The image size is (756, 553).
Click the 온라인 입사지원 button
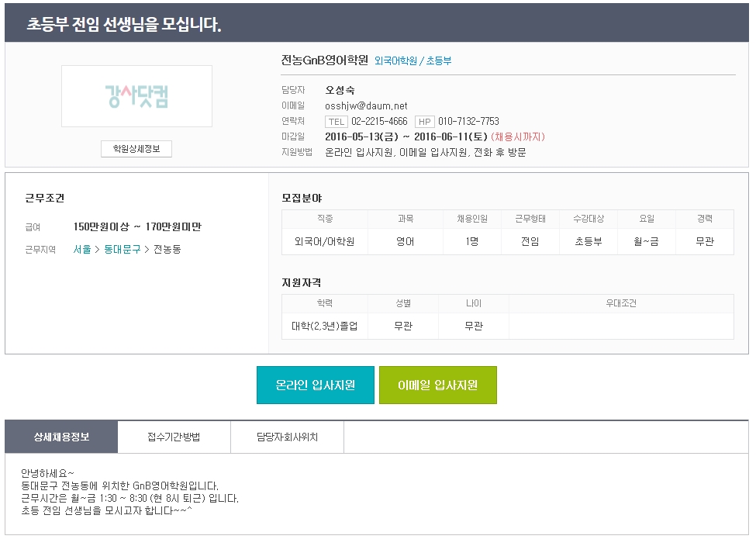pyautogui.click(x=316, y=385)
